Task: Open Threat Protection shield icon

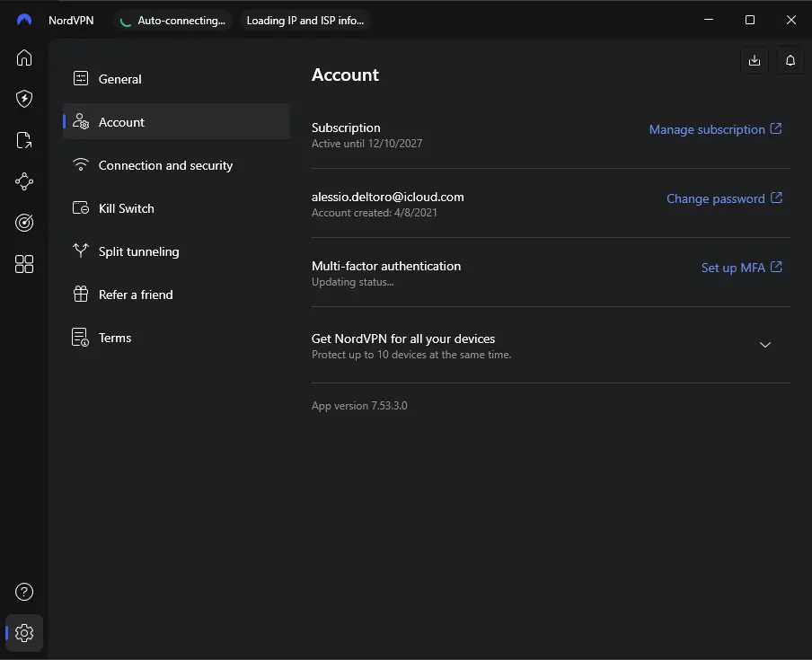Action: coord(24,99)
